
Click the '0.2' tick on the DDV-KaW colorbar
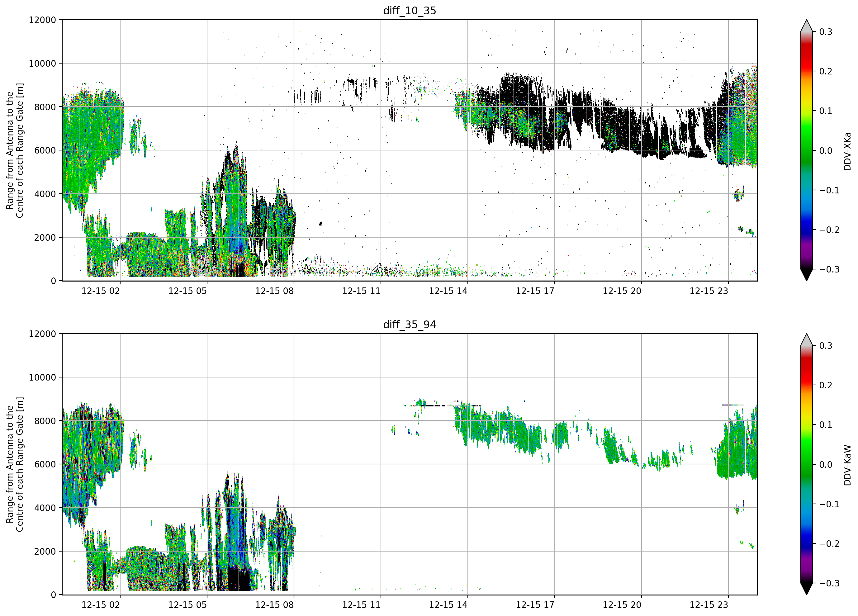point(826,386)
